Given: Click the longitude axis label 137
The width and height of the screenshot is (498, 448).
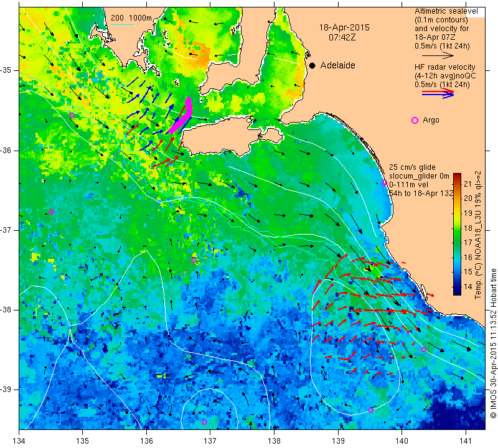Looking at the screenshot, I should click(x=210, y=441).
